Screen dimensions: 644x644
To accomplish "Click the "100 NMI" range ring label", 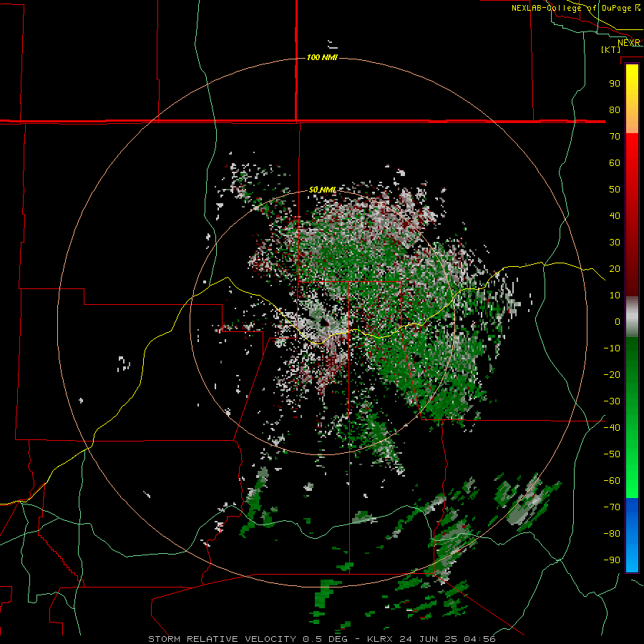I will pos(322,57).
